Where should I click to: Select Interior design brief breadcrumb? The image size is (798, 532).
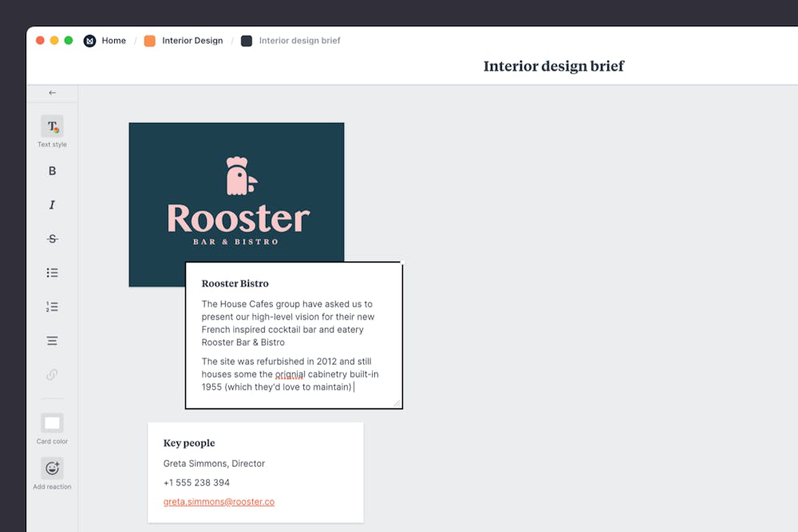(x=299, y=41)
